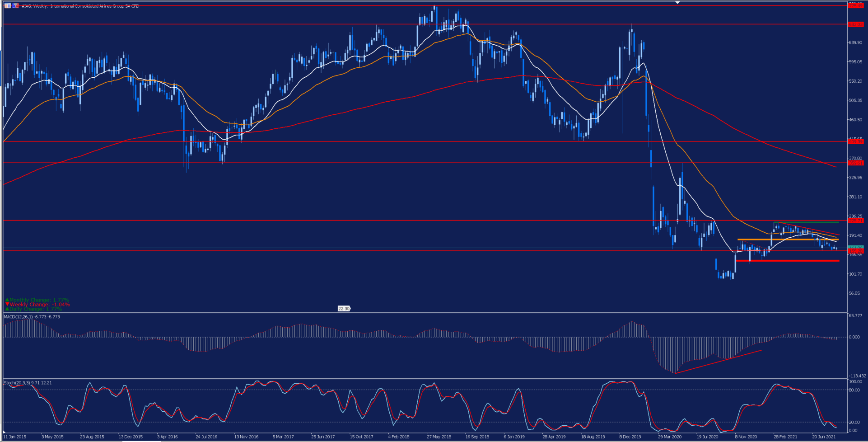This screenshot has height=442, width=868.
Task: Click the Stoch(20,3,3) indicator label
Action: 28,383
